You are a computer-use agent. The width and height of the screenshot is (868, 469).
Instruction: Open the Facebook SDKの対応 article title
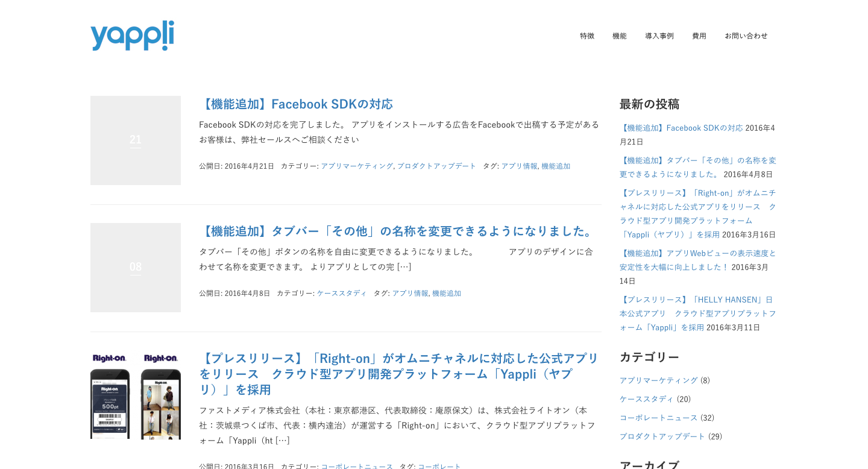click(x=296, y=104)
